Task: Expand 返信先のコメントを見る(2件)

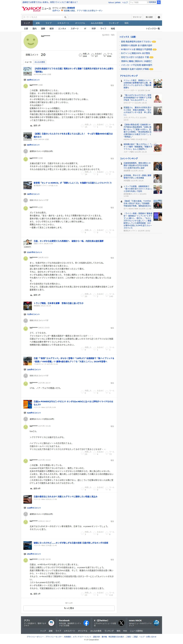Action: pos(41,514)
